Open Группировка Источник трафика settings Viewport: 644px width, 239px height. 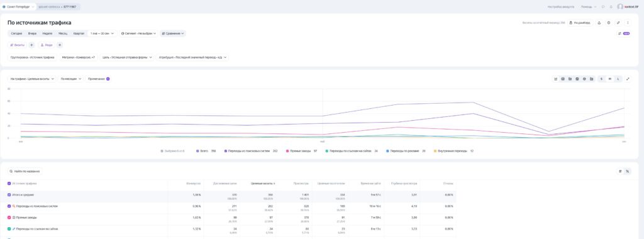click(33, 57)
